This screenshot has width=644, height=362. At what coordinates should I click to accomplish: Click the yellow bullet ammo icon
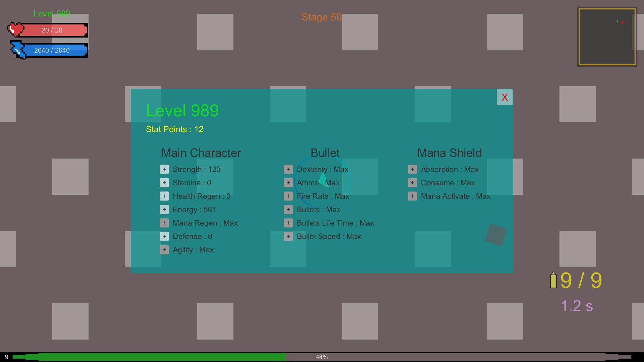pos(553,280)
